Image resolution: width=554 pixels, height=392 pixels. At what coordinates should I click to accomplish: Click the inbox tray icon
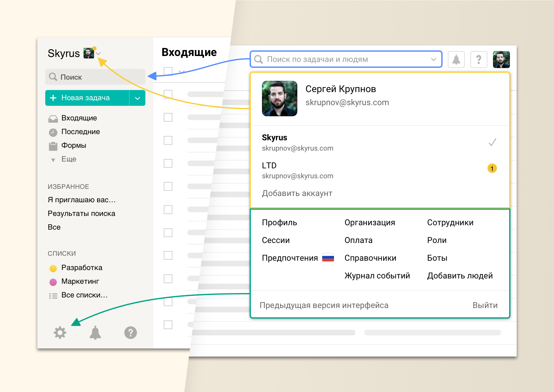53,119
